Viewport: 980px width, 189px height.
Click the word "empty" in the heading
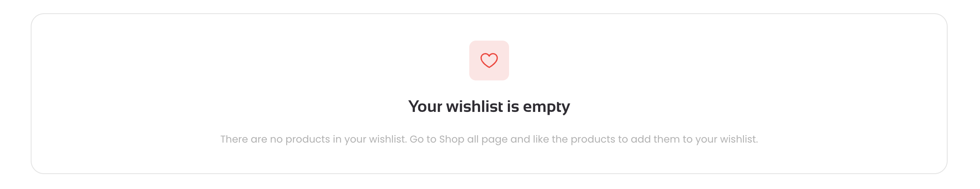[x=546, y=107]
